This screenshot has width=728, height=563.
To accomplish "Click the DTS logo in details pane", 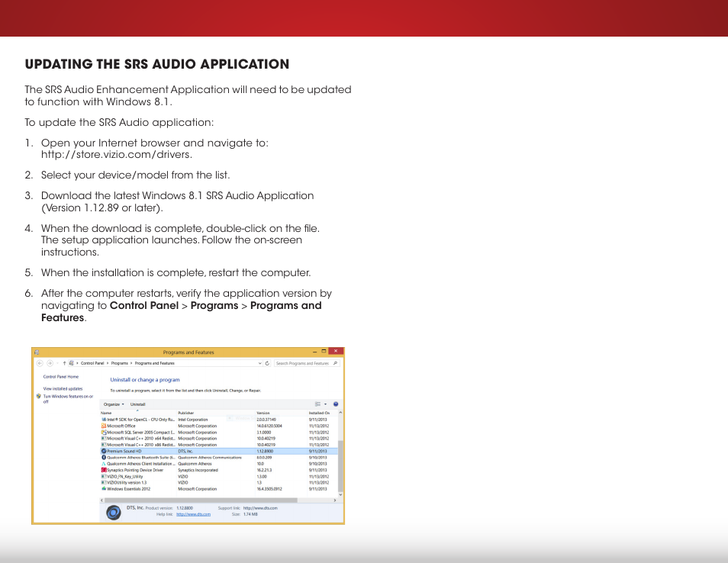I will point(114,513).
